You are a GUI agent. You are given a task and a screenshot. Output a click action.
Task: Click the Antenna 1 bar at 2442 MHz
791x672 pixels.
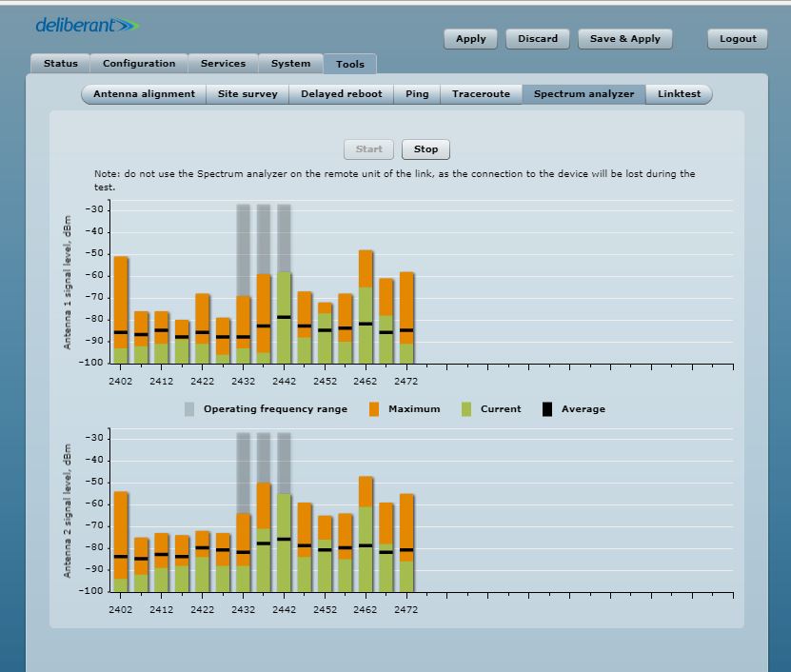284,318
